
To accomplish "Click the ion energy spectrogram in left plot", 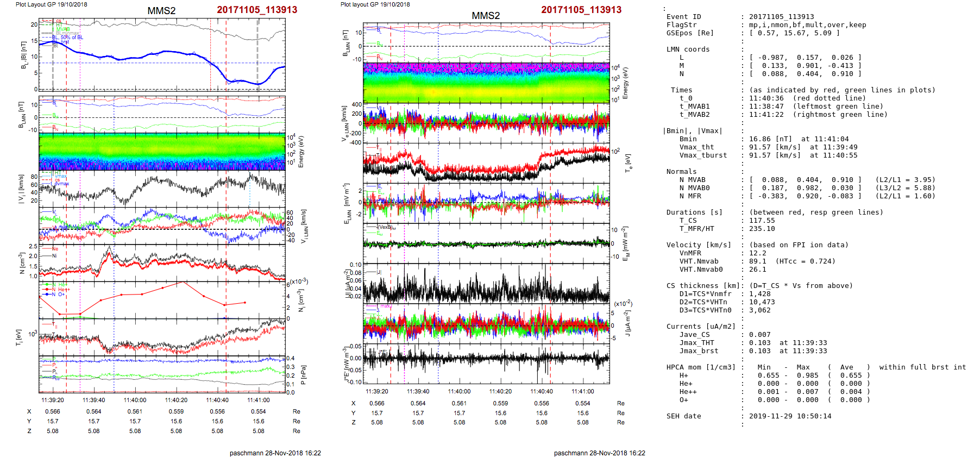I will 162,152.
